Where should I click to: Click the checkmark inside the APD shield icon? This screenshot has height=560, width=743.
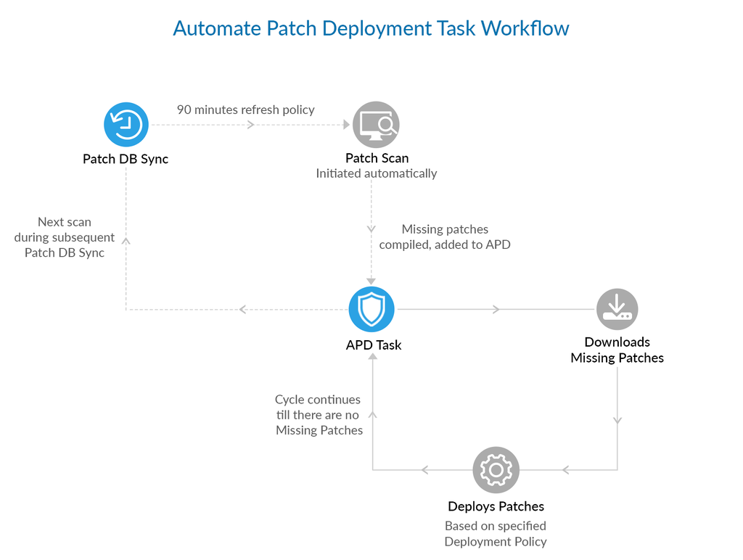point(371,308)
